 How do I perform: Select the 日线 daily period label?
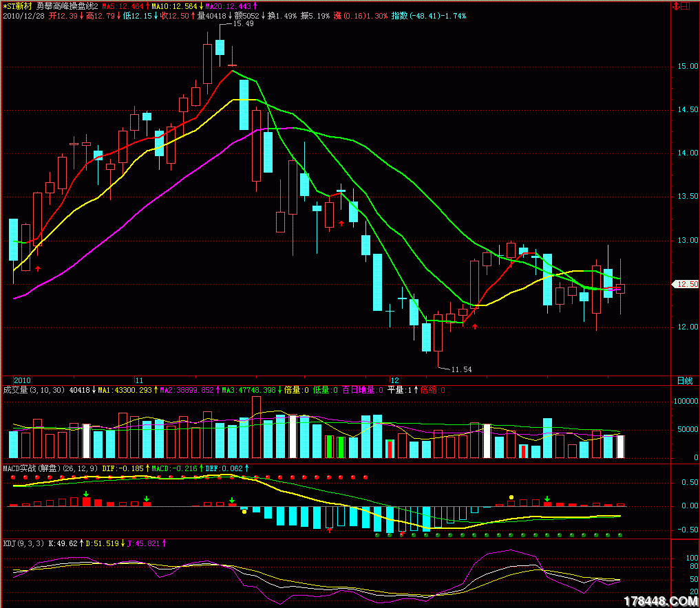(x=684, y=380)
